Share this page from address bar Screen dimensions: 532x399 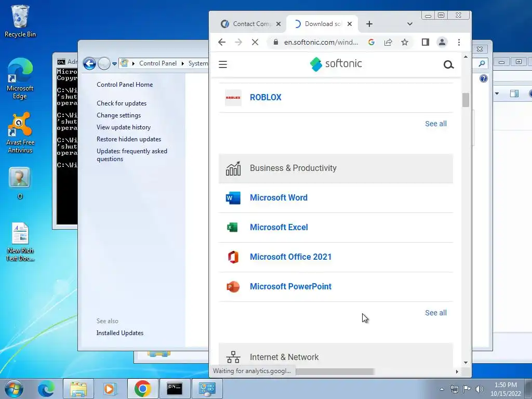(x=388, y=42)
